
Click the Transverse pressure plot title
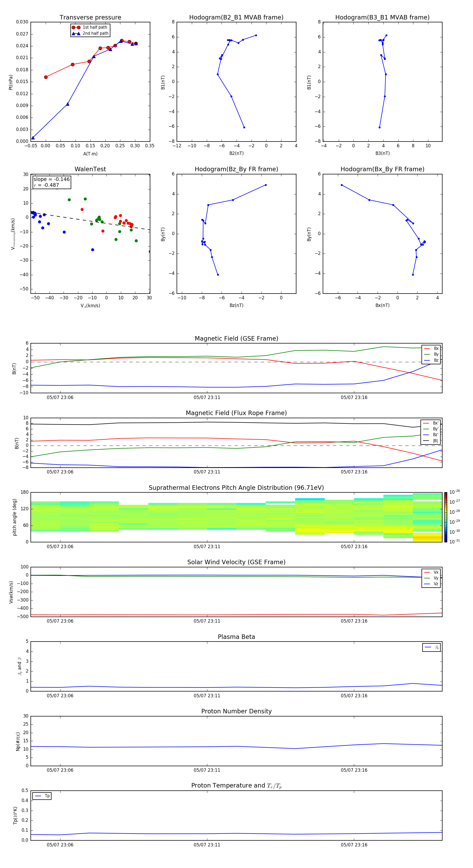coord(90,18)
